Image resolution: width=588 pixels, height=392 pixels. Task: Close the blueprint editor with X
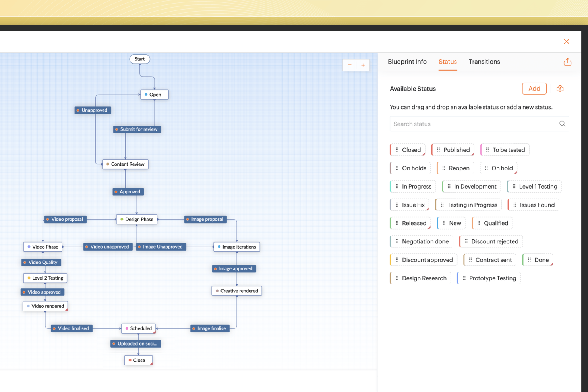point(566,42)
